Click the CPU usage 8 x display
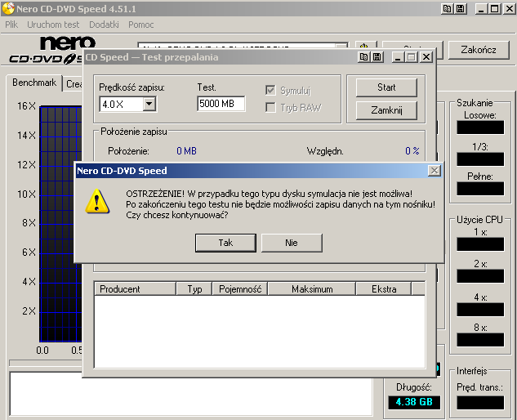Viewport: 517px width, 420px height. coord(480,340)
